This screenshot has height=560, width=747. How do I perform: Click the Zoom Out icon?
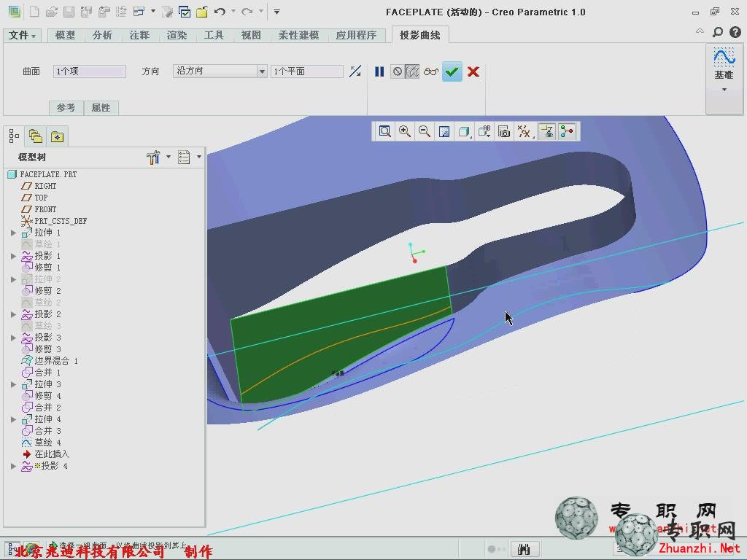425,131
